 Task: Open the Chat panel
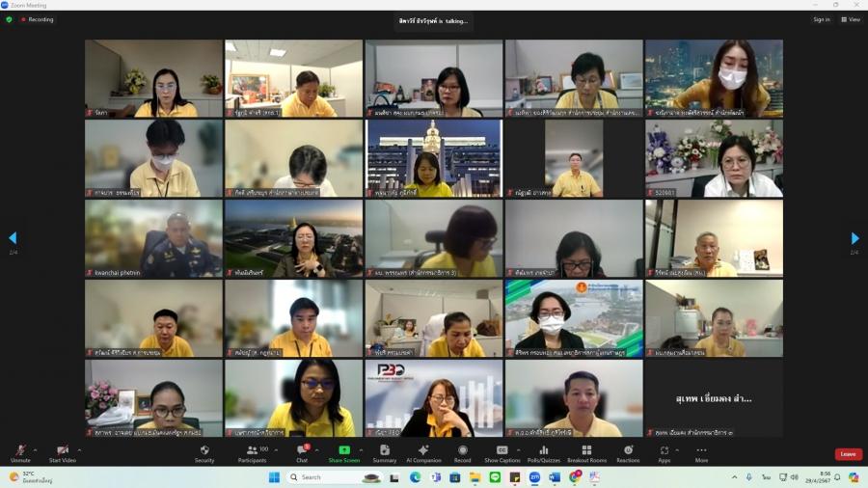(302, 452)
